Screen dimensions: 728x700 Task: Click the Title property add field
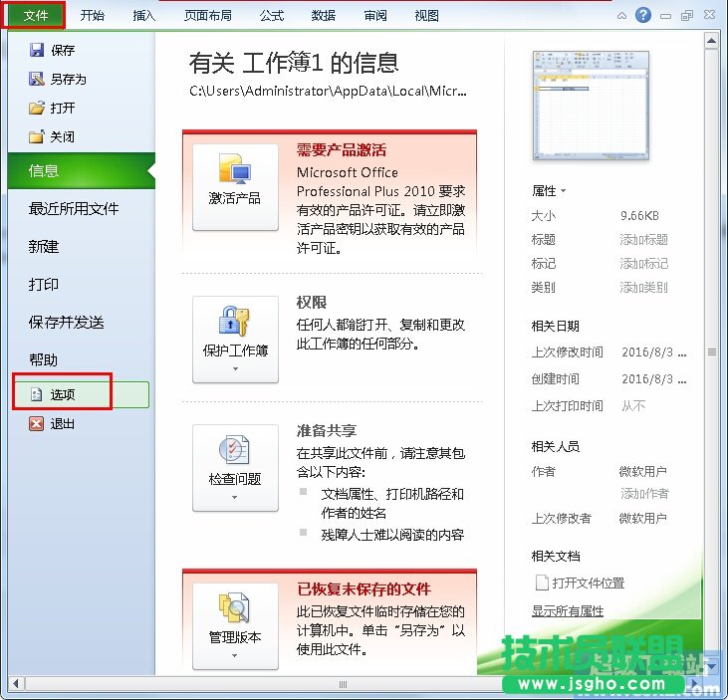tap(644, 240)
